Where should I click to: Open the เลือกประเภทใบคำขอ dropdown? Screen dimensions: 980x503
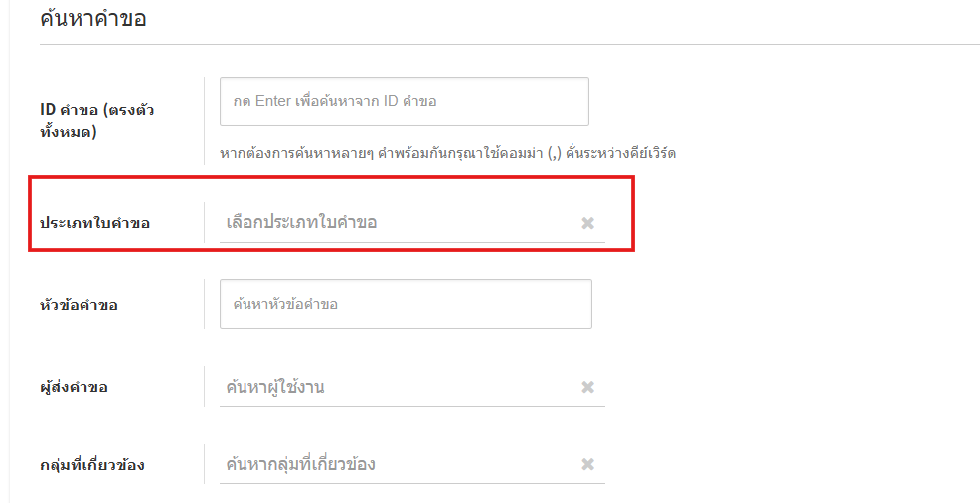pyautogui.click(x=398, y=223)
